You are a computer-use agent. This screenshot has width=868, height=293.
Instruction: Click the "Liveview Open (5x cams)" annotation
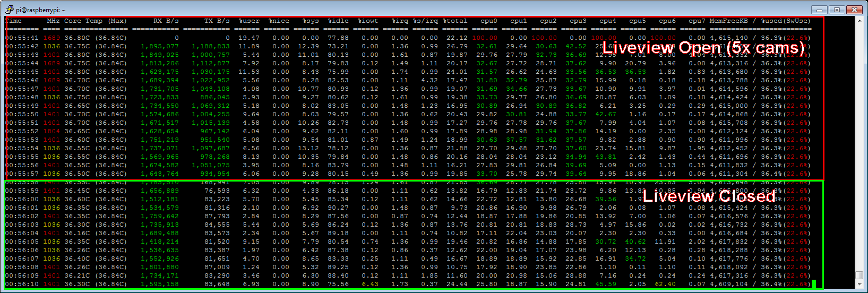pos(703,48)
